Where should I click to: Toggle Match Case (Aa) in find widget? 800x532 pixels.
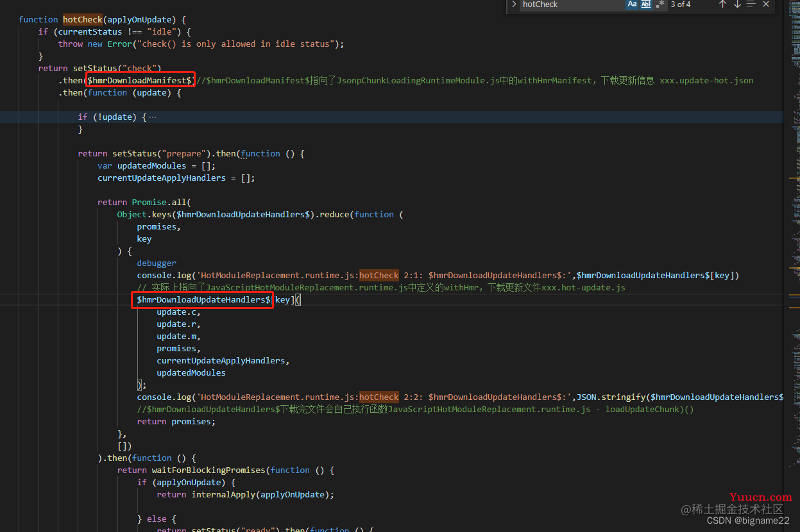click(x=632, y=4)
